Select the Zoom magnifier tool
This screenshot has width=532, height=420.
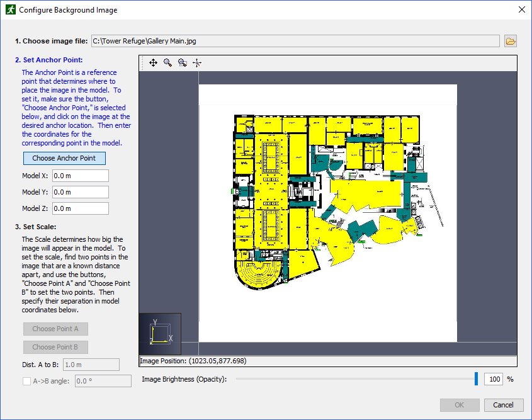[167, 63]
